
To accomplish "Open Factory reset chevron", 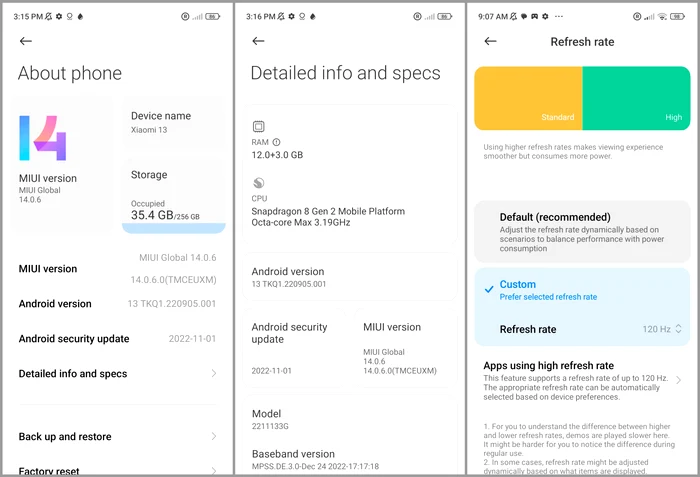I will point(214,470).
